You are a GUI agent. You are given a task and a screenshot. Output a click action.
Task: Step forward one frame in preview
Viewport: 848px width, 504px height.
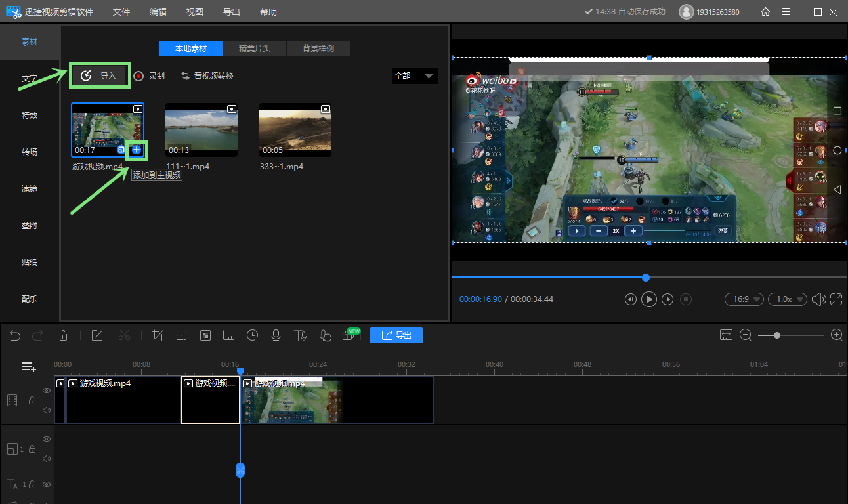tap(668, 299)
